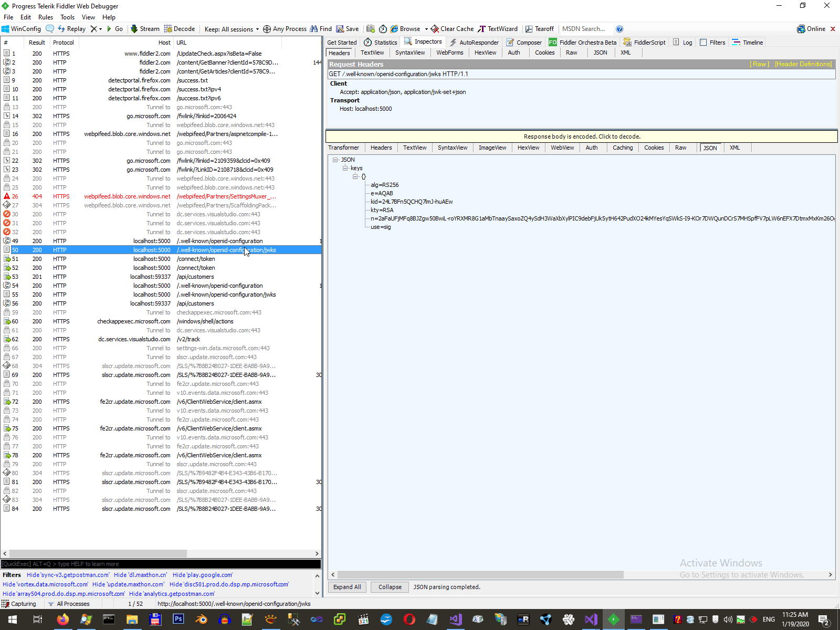
Task: Click the Hide 'play.google.com' filter link
Action: (x=203, y=575)
